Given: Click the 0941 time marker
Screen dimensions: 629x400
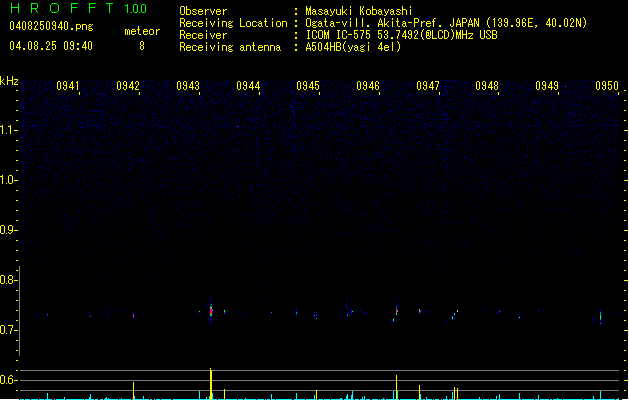Looking at the screenshot, I should [x=68, y=85].
